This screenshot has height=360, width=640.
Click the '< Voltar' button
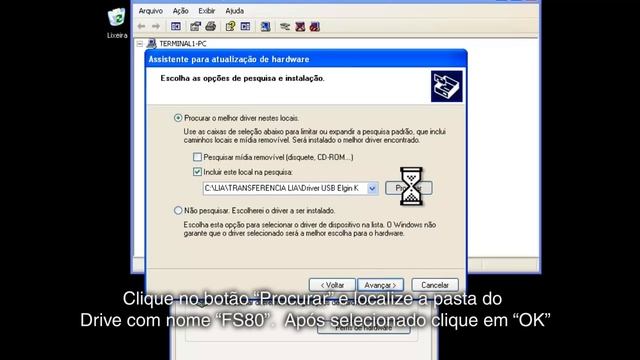click(332, 285)
